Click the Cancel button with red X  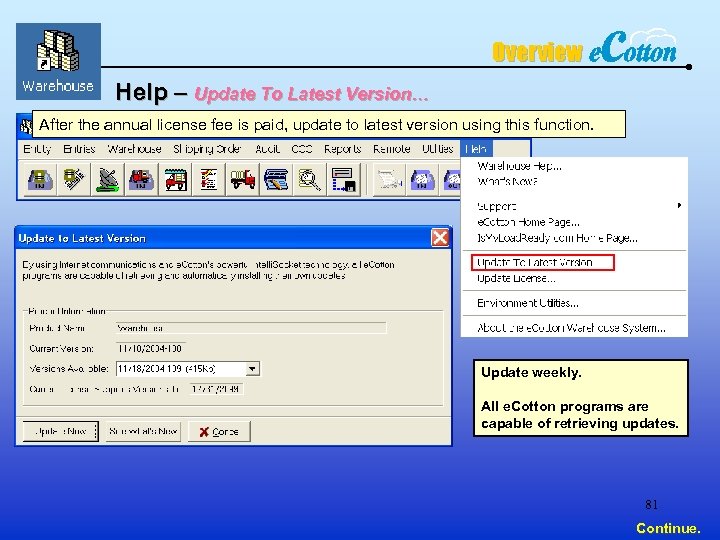(x=219, y=432)
